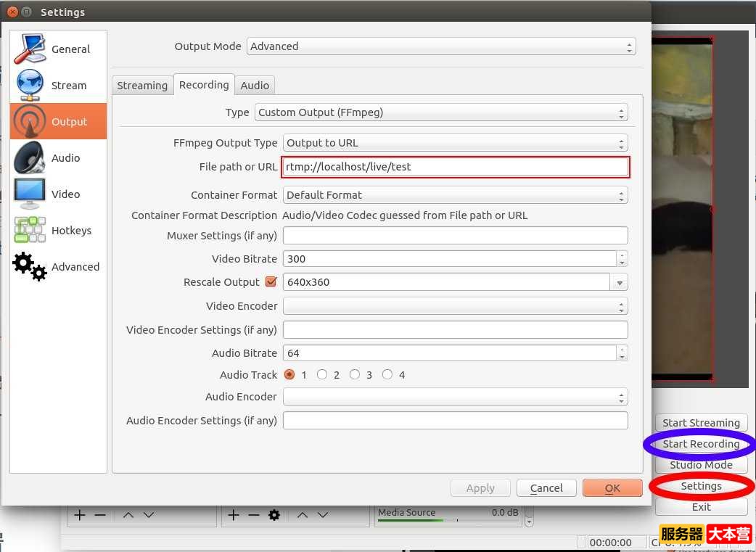Select the Advanced gears icon
Image resolution: width=756 pixels, height=552 pixels.
pos(30,267)
